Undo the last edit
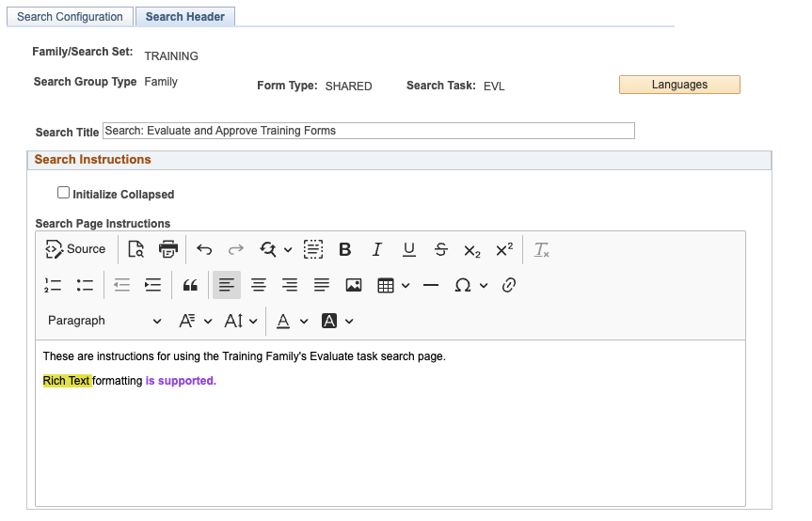The image size is (812, 521). pos(204,249)
